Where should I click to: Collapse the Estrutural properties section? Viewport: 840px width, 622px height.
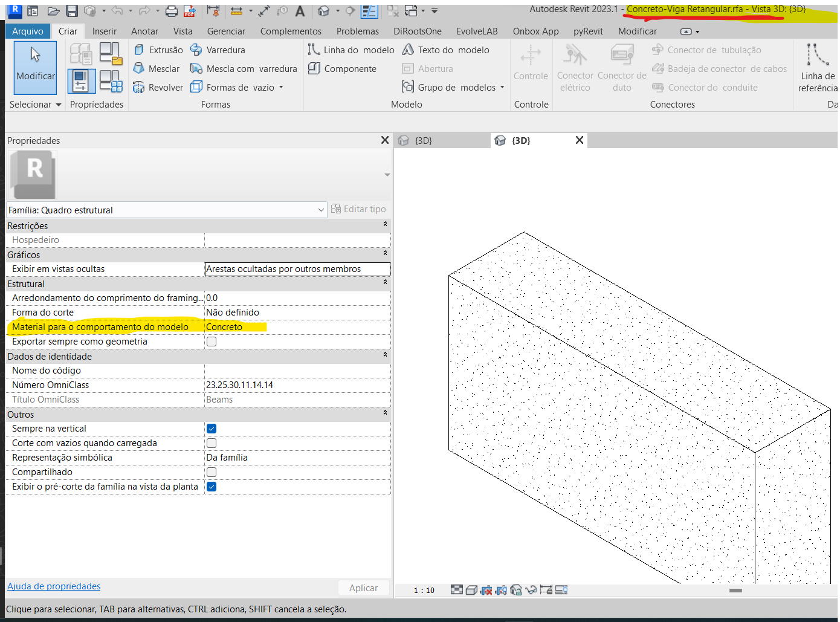[384, 282]
